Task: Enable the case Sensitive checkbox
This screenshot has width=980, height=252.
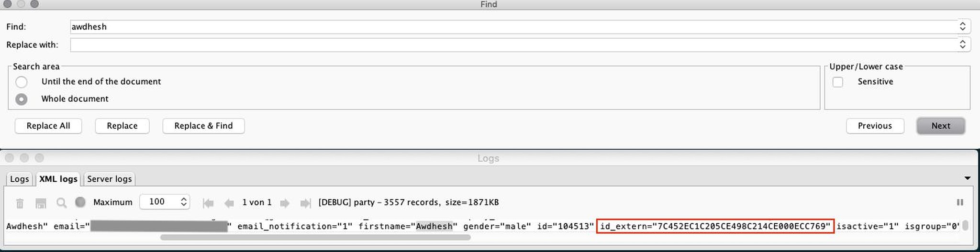Action: click(x=838, y=82)
